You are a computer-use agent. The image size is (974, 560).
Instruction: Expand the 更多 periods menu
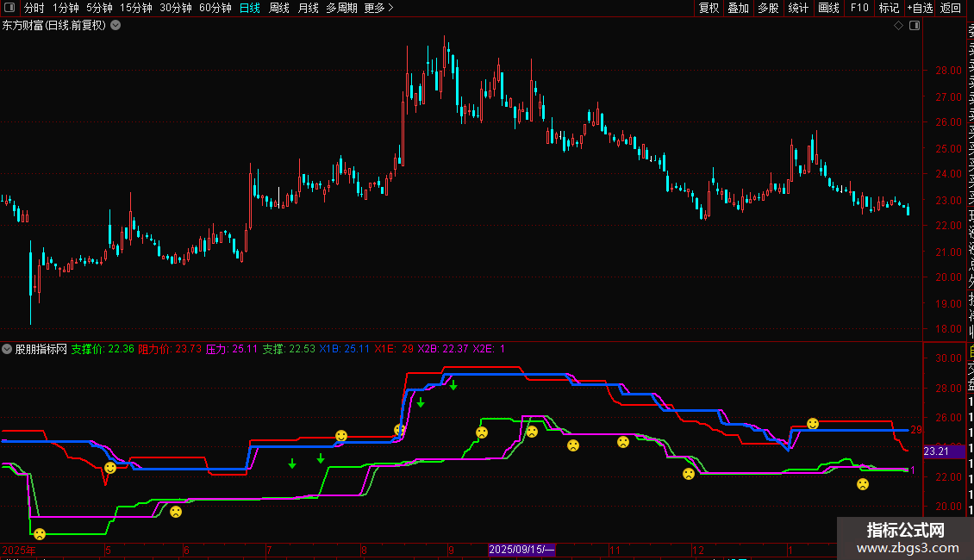pos(379,8)
